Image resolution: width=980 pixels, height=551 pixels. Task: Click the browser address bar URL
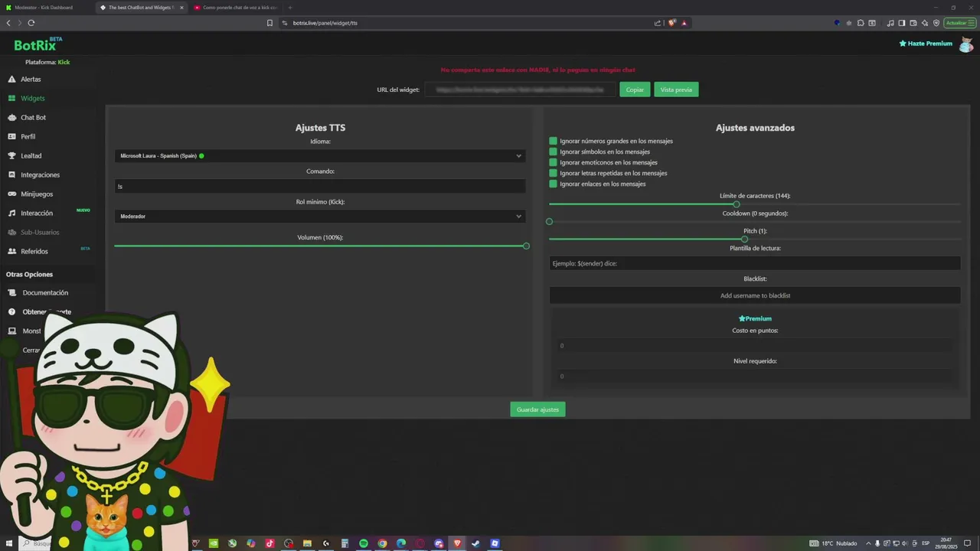pyautogui.click(x=325, y=23)
